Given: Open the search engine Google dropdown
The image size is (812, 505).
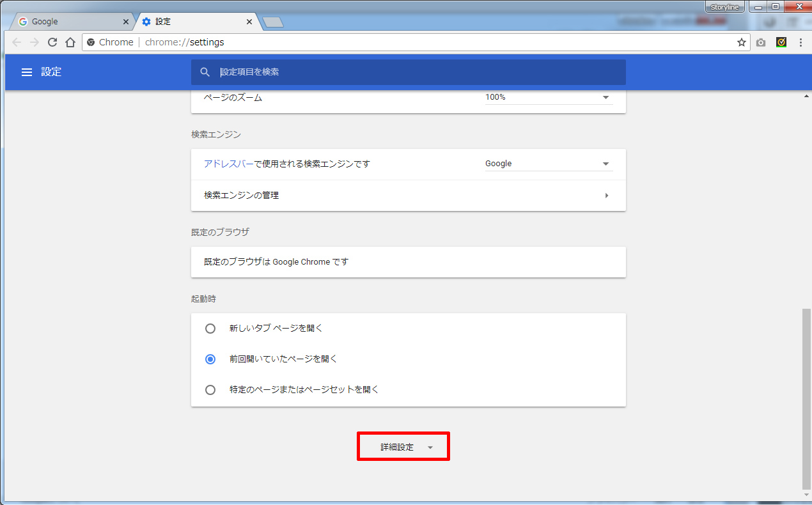Looking at the screenshot, I should [549, 164].
